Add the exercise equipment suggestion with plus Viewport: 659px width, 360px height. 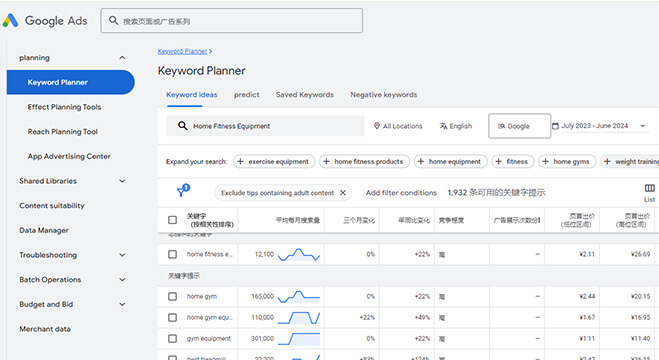tap(274, 161)
